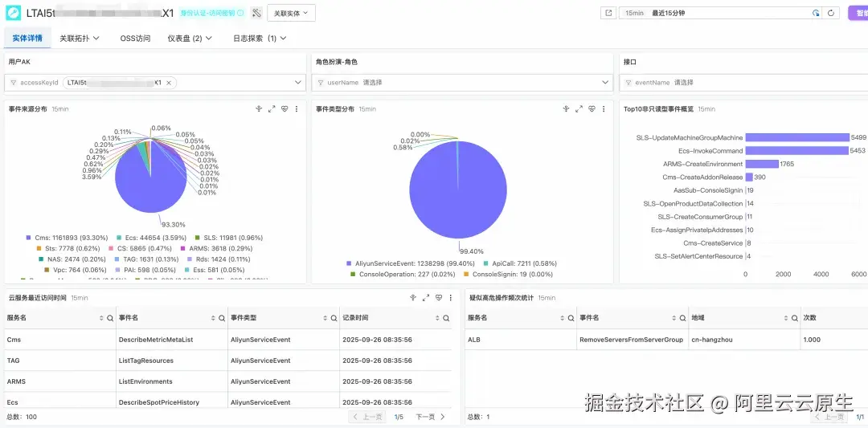Click the info icon beside 身份认证-访问密钥
868x428 pixels.
click(x=240, y=13)
